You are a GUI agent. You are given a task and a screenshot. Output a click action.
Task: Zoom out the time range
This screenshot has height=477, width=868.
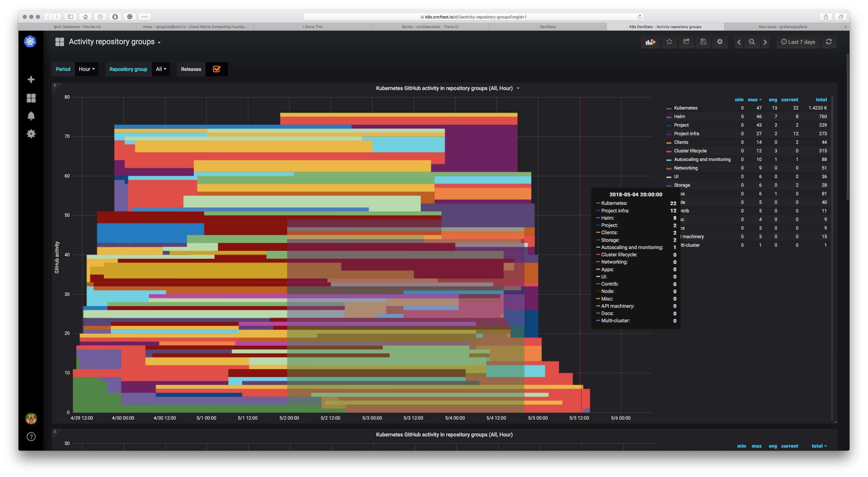click(752, 42)
